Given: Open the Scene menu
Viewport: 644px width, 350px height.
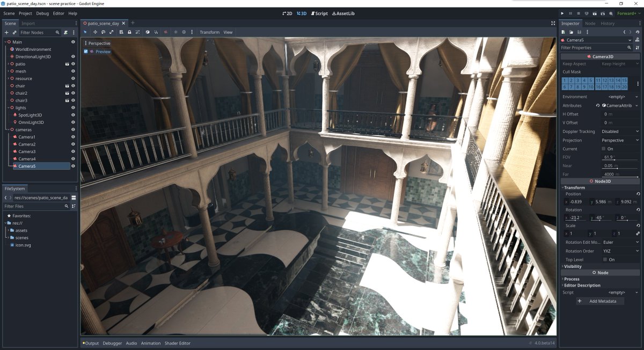Looking at the screenshot, I should [x=9, y=13].
